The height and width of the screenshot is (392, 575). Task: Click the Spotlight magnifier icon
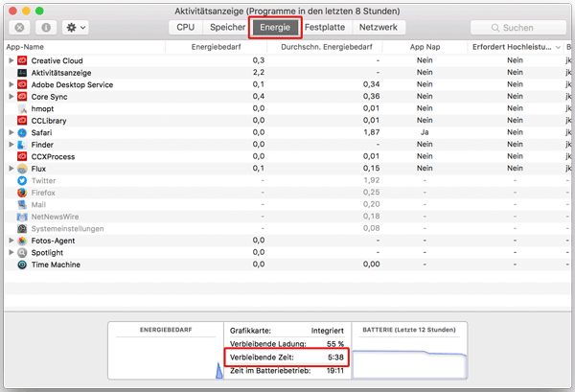22,253
